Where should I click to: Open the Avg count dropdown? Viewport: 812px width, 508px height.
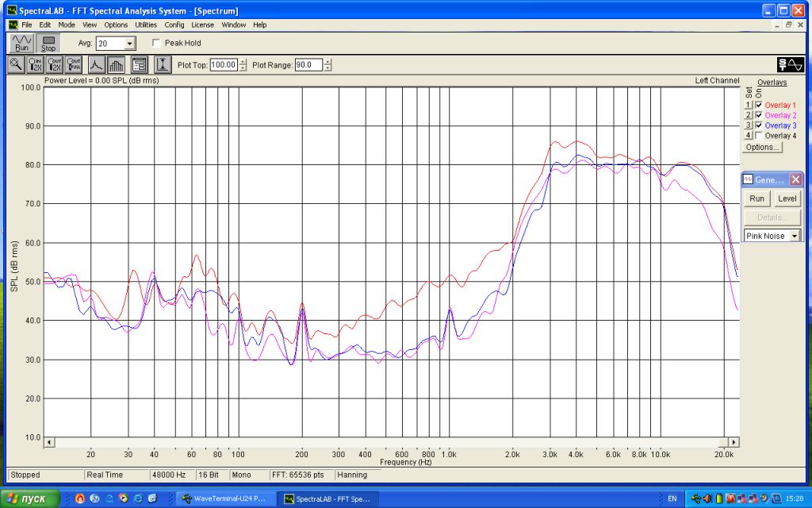[x=130, y=44]
